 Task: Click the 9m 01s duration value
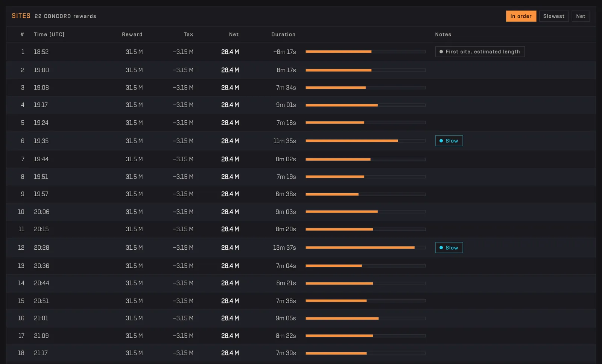(286, 105)
